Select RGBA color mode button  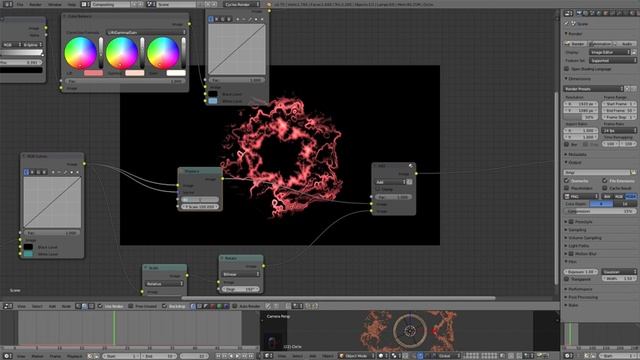[631, 196]
